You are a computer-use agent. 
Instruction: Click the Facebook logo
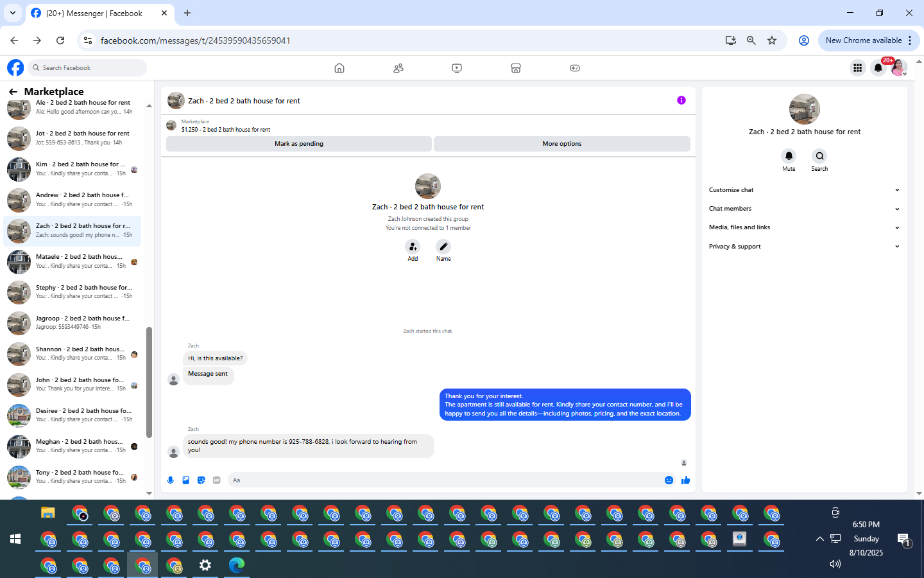15,67
